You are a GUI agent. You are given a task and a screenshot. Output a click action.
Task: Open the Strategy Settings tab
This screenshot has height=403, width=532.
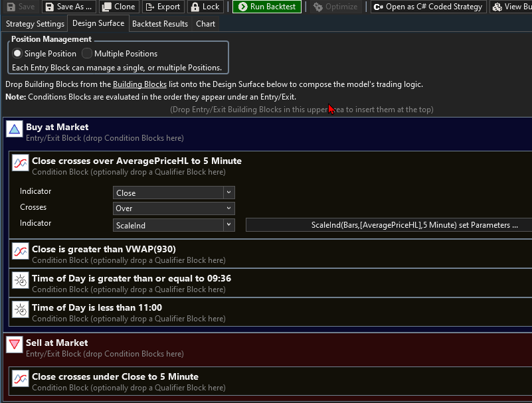pos(35,23)
